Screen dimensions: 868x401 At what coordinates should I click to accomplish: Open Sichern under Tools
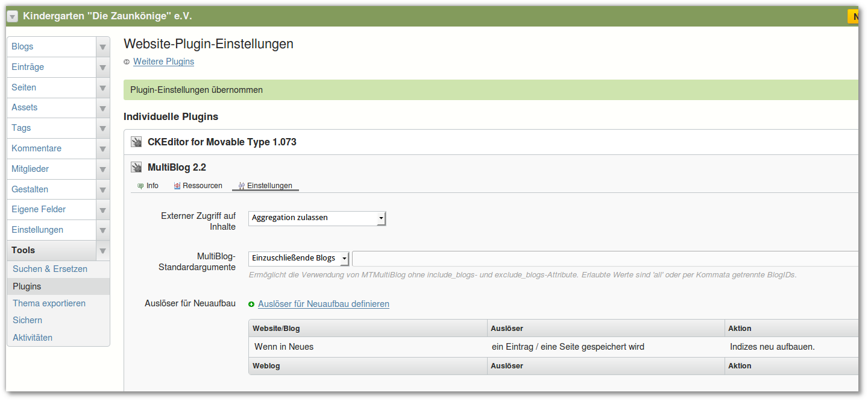tap(28, 320)
